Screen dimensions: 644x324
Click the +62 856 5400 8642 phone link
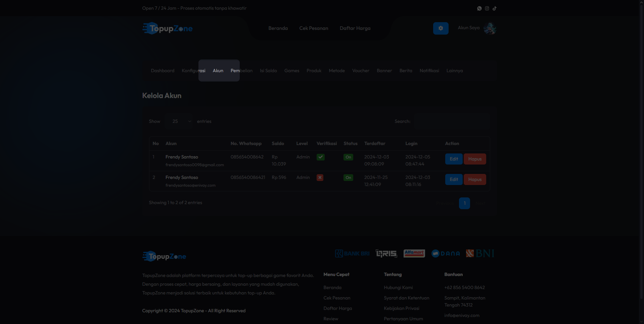point(464,288)
